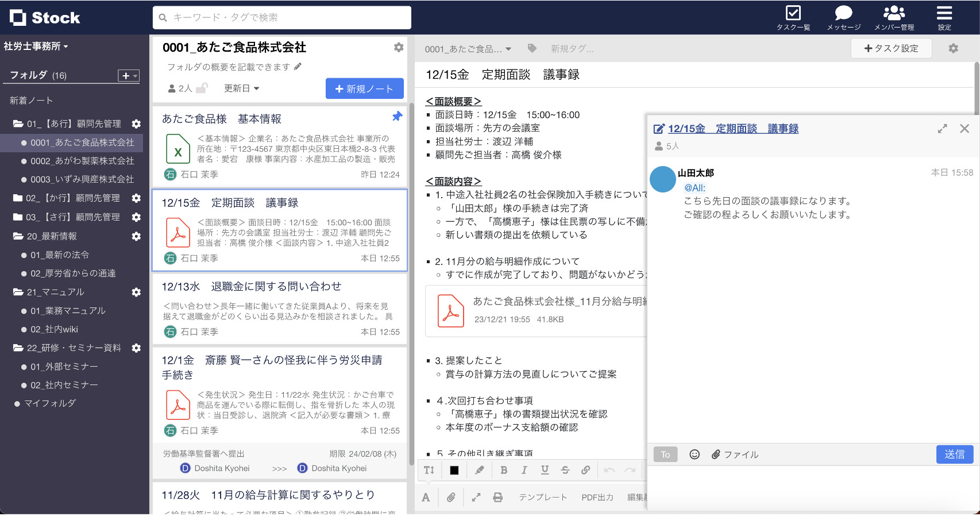The height and width of the screenshot is (516, 980).
Task: Open the messages (メッセージ) icon
Action: coord(843,17)
